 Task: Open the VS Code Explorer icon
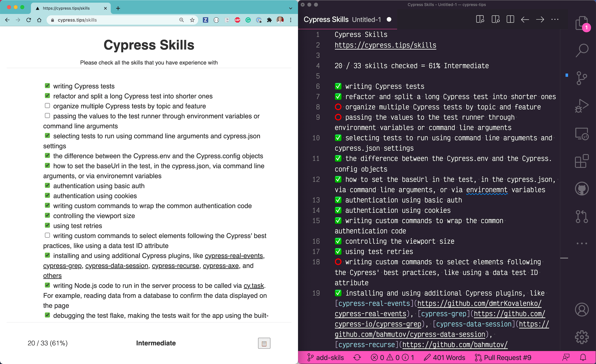coord(581,23)
